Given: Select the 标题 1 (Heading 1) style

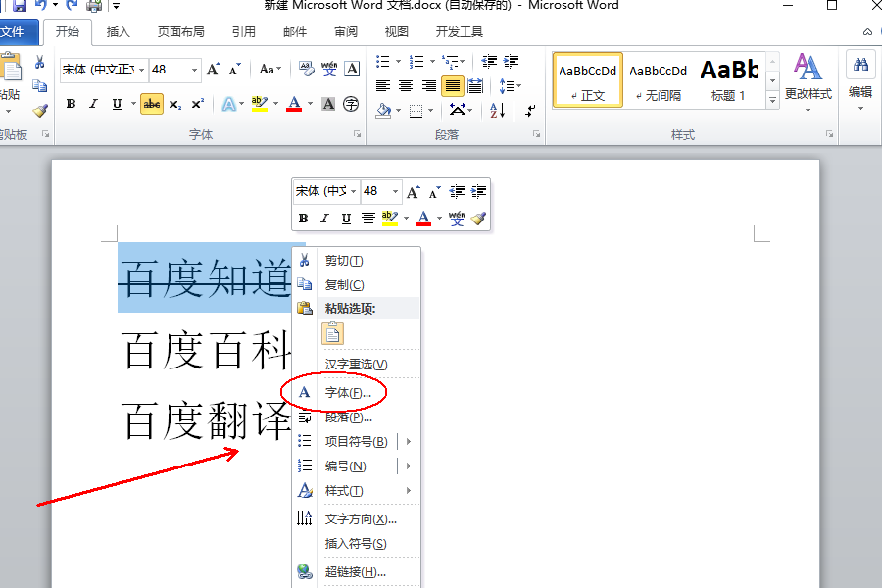Looking at the screenshot, I should click(728, 80).
